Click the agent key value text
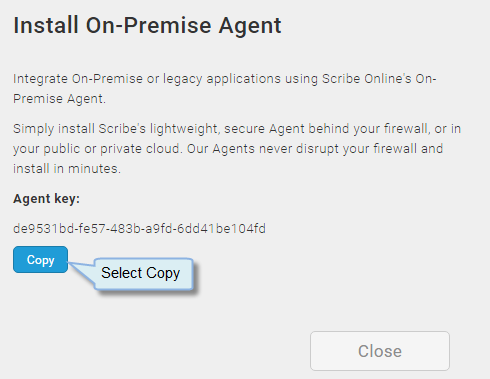 click(139, 229)
